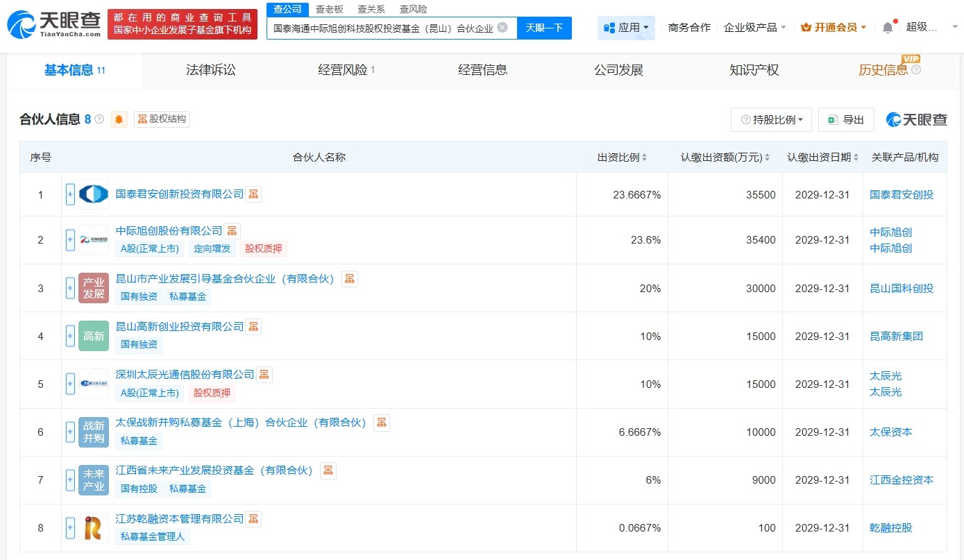
Task: Click the orange alert bell beside 合伙人信息
Action: pyautogui.click(x=119, y=119)
